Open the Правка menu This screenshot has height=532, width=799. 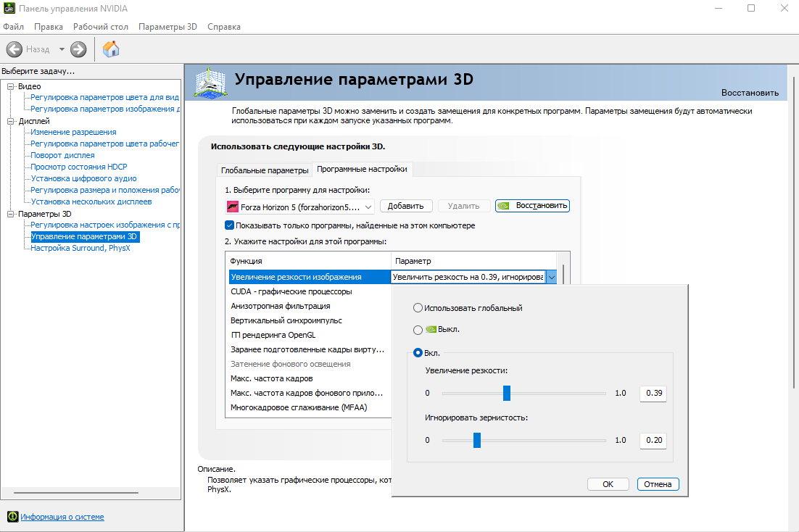pos(49,27)
